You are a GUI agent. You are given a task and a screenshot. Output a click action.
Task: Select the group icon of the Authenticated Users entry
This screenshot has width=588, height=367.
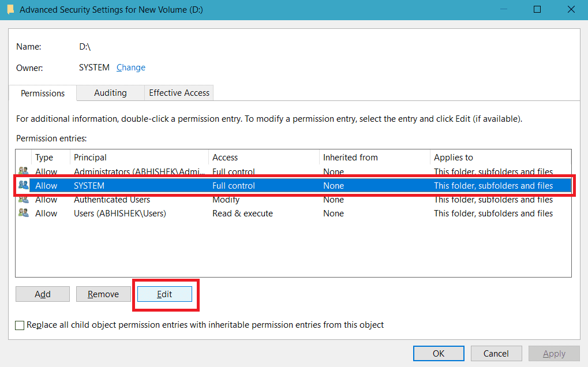(23, 200)
